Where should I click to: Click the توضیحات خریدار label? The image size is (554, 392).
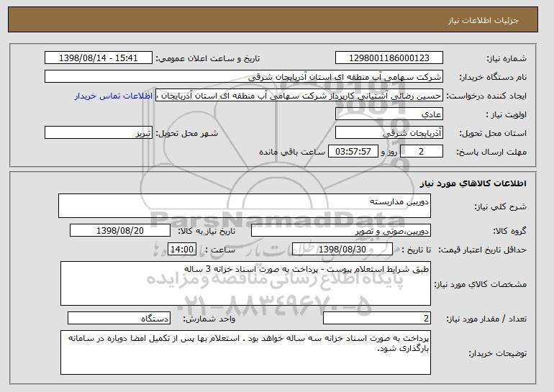coord(498,353)
